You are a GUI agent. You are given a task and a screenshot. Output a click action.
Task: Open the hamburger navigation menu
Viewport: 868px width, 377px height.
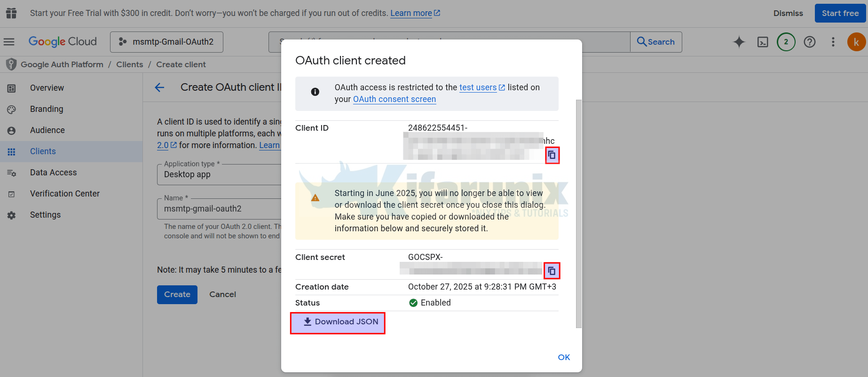point(9,42)
